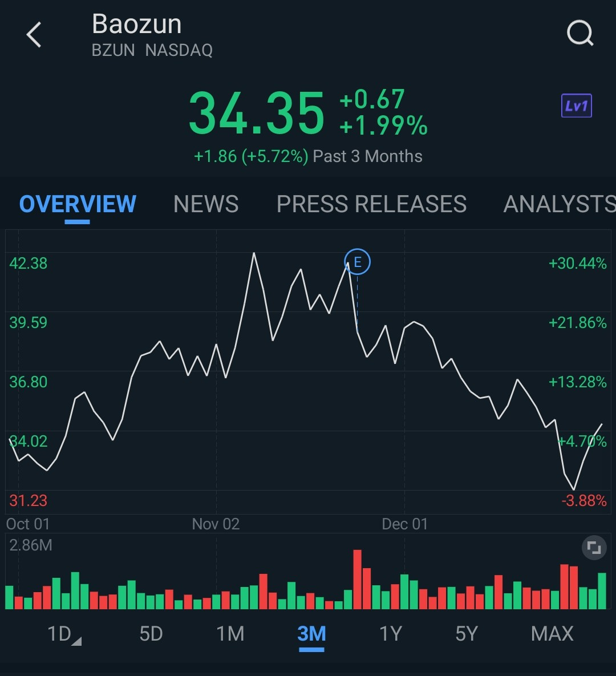Open the PRESS RELEASES tab
Image resolution: width=616 pixels, height=676 pixels.
pyautogui.click(x=371, y=204)
